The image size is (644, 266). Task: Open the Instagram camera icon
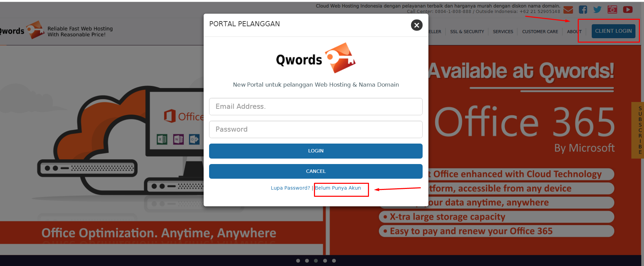[x=612, y=10]
